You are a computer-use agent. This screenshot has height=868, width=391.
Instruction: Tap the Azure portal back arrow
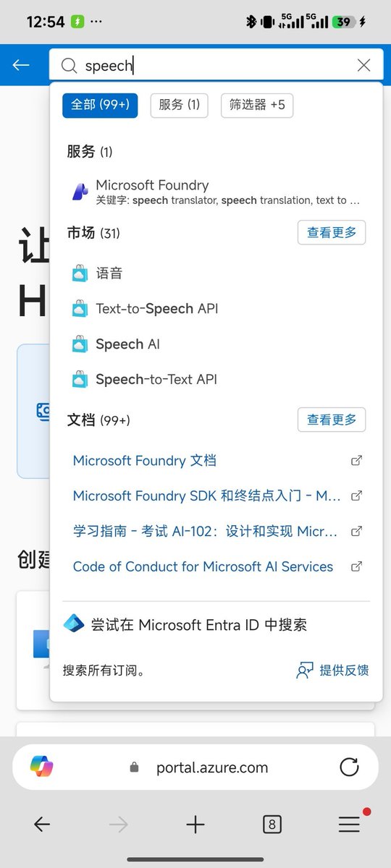[21, 65]
